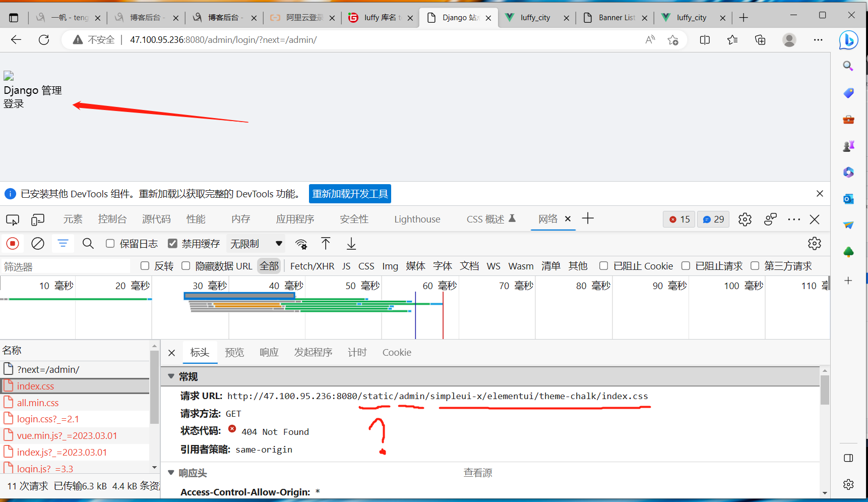Select the all.min.css request row
The height and width of the screenshot is (502, 868).
pos(76,403)
